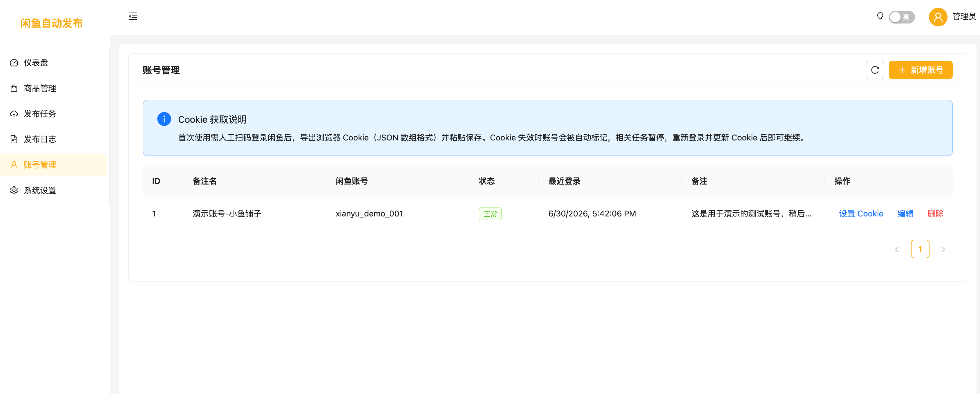Select 账号管理 in the sidebar
Screen dimensions: 980x394
click(x=54, y=165)
